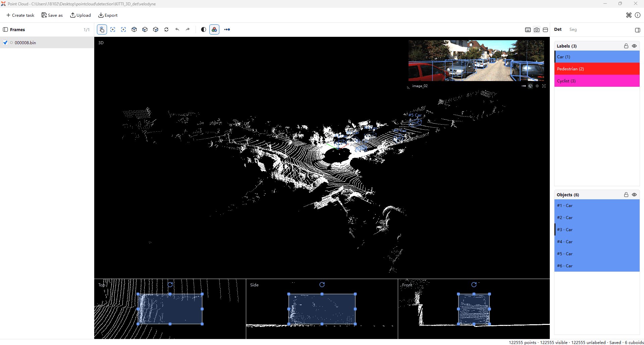644x345 pixels.
Task: Switch to the Seg tab
Action: pos(573,29)
